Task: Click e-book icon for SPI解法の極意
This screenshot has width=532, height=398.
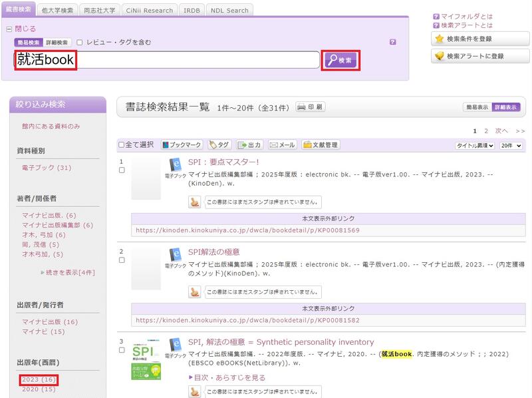Action: point(176,255)
